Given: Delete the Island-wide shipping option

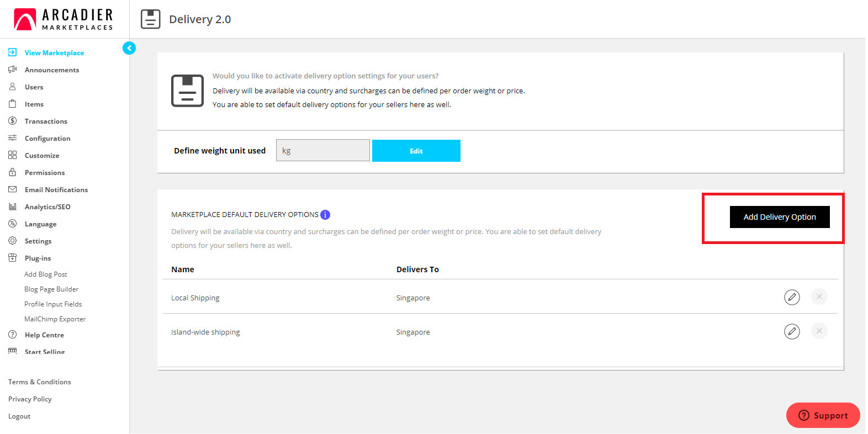Looking at the screenshot, I should (x=819, y=331).
